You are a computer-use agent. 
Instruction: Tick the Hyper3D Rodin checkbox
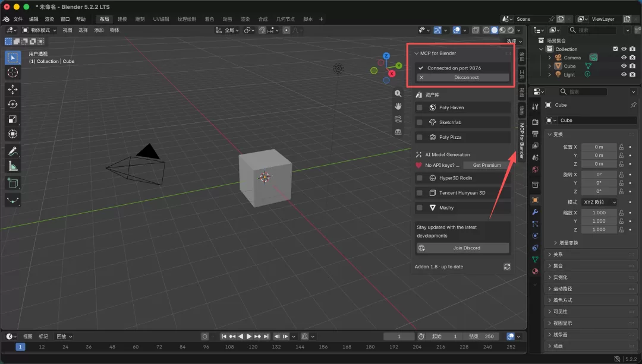[x=419, y=178]
